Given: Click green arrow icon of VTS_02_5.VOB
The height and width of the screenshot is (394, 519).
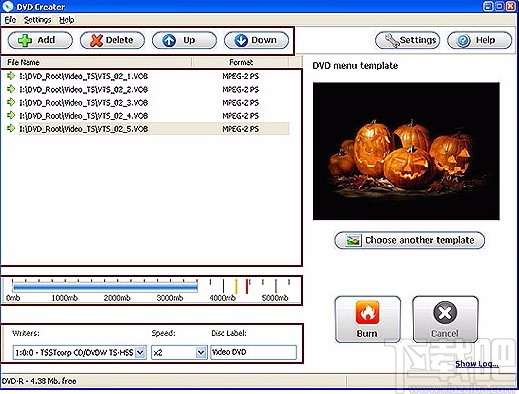Looking at the screenshot, I should (x=11, y=128).
